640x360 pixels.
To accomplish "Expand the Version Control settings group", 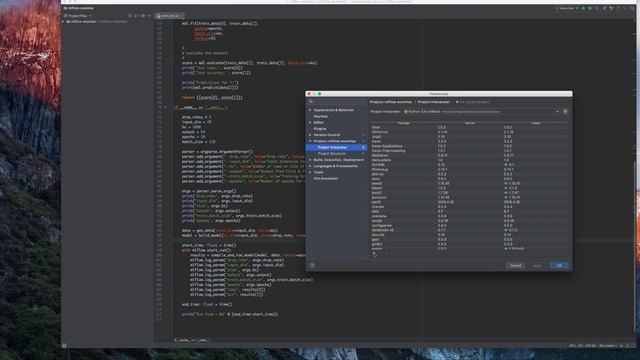I will pyautogui.click(x=310, y=135).
